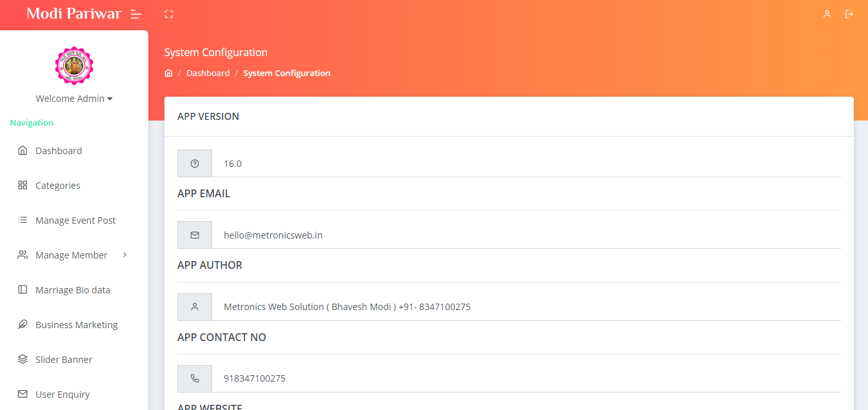The width and height of the screenshot is (868, 410).
Task: Click the question mark icon beside app version
Action: pos(195,164)
